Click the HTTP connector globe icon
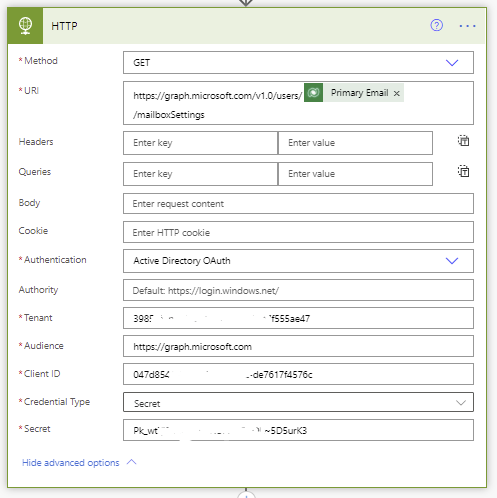The image size is (497, 498). (x=25, y=26)
